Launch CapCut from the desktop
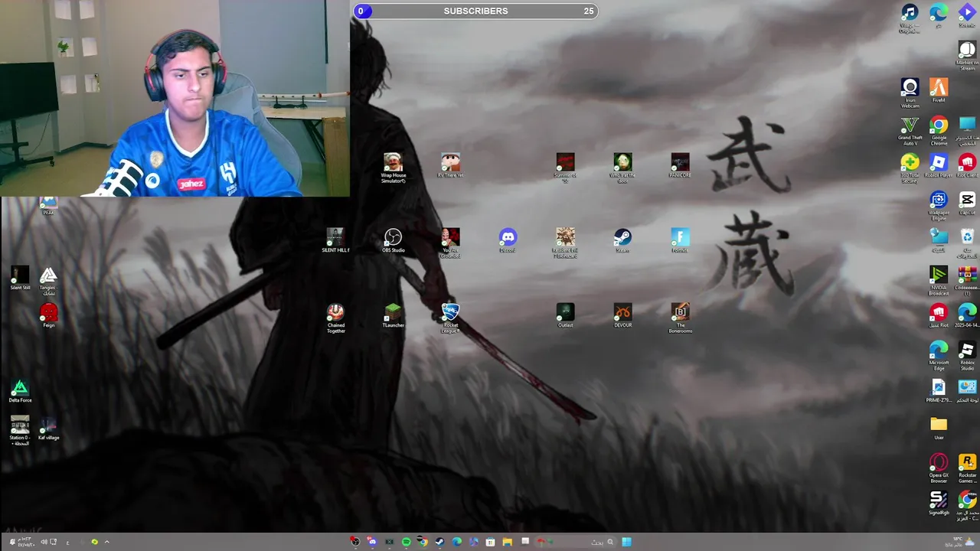Viewport: 980px width, 551px height. tap(968, 203)
